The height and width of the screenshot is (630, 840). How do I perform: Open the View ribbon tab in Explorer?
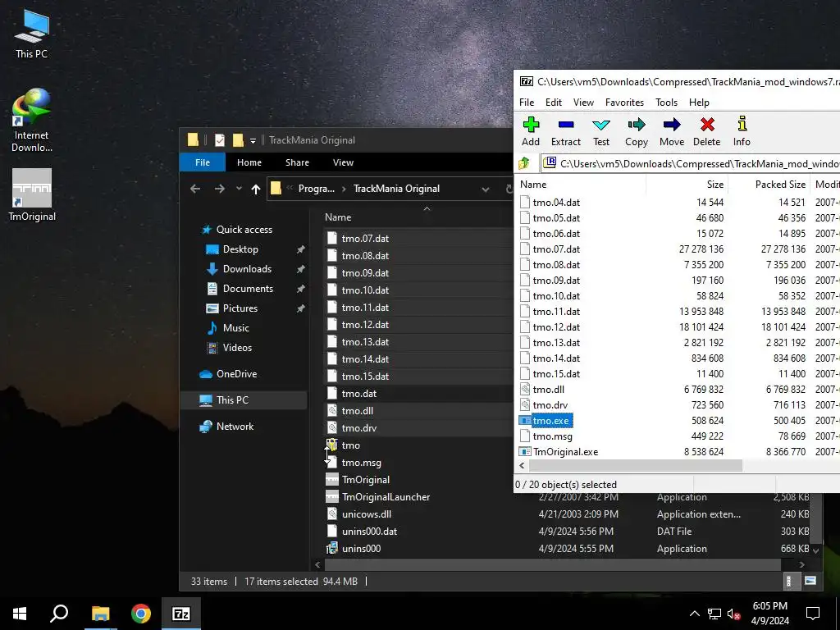pos(343,162)
